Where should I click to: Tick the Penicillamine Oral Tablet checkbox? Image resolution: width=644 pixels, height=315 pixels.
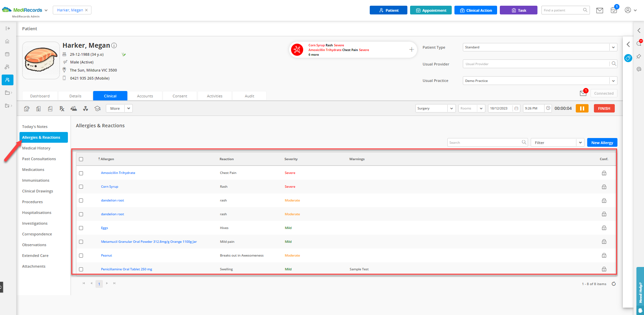[x=81, y=269]
